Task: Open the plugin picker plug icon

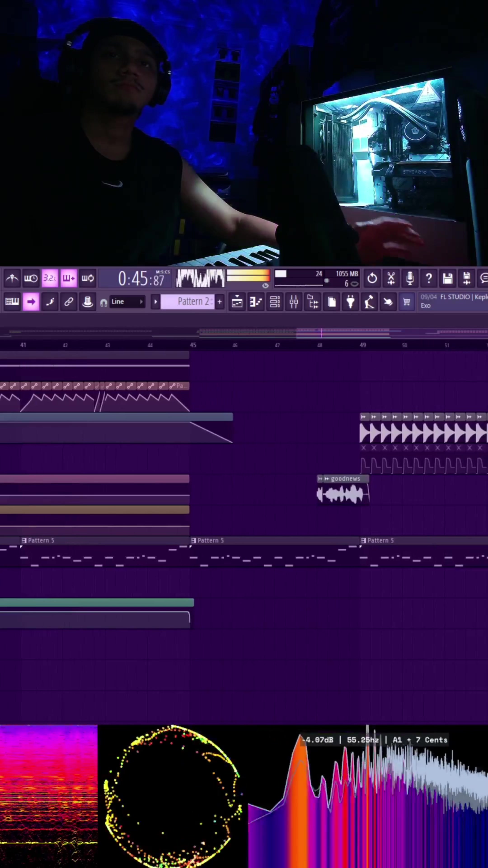Action: pos(350,302)
